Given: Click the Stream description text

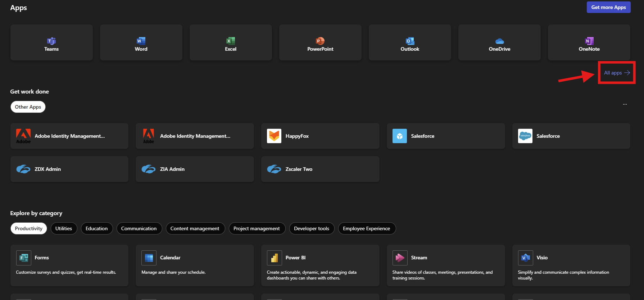Looking at the screenshot, I should (x=443, y=275).
